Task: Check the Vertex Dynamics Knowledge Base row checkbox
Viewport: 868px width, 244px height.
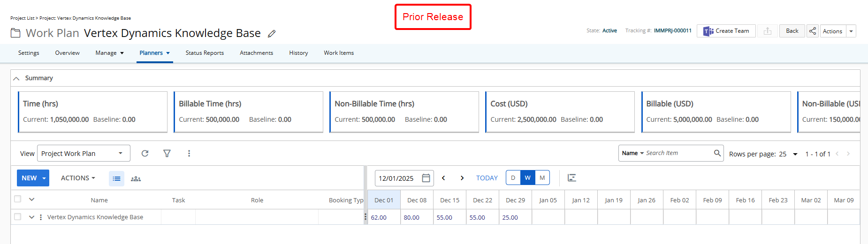Action: (x=18, y=217)
